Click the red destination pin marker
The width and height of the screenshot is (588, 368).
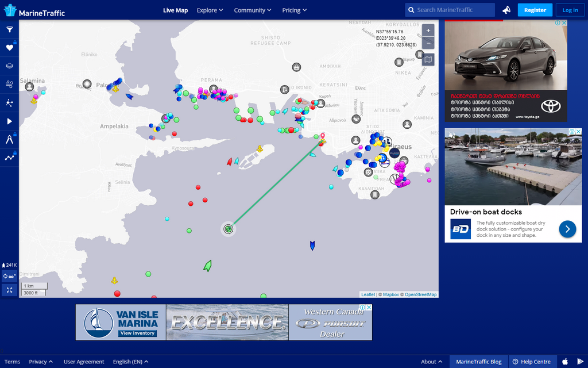(323, 136)
